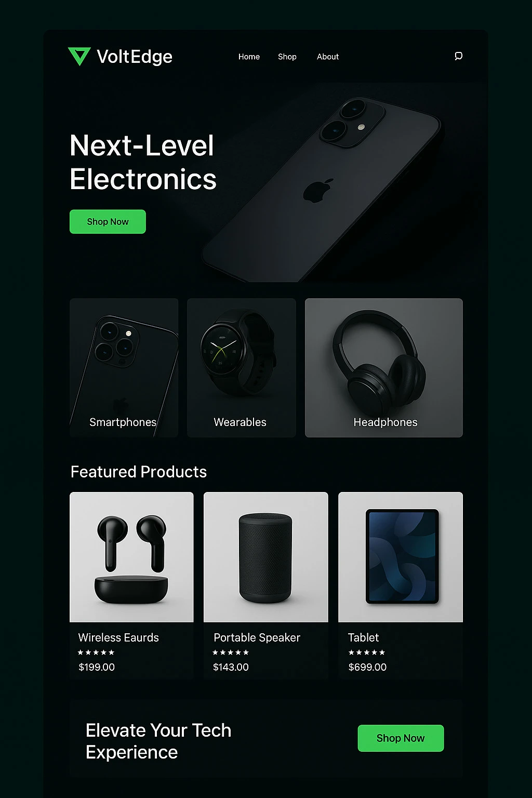View the Portable Speaker product image

click(265, 557)
